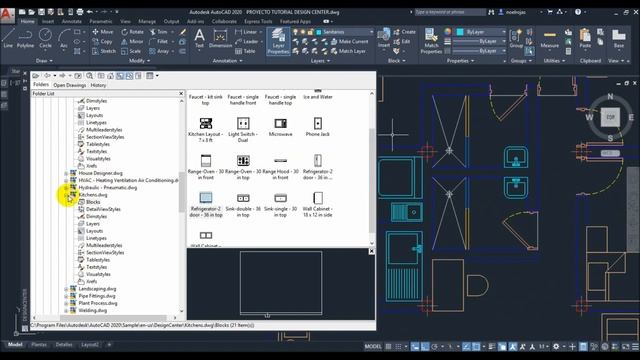Toggle Preview pane in Design Center toolbar

click(x=129, y=76)
